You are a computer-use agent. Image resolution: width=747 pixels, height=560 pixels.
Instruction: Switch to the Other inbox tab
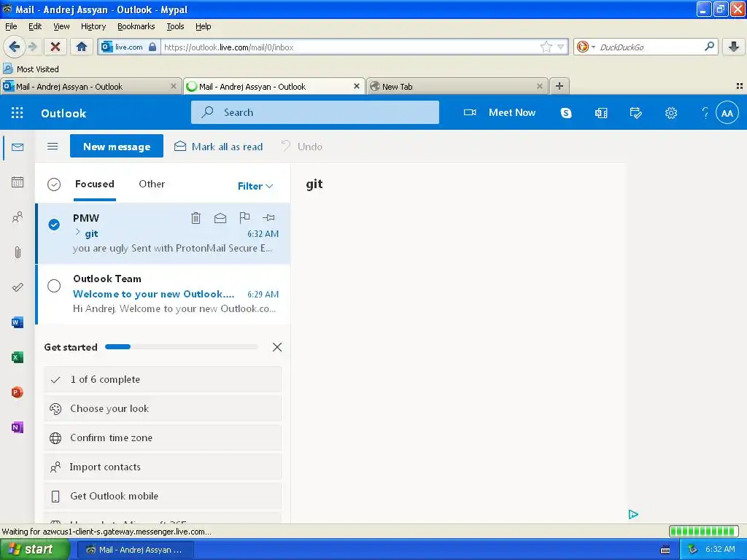tap(152, 184)
